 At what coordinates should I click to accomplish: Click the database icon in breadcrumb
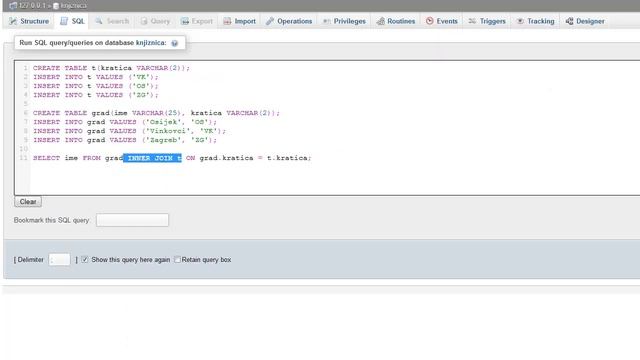(x=56, y=6)
